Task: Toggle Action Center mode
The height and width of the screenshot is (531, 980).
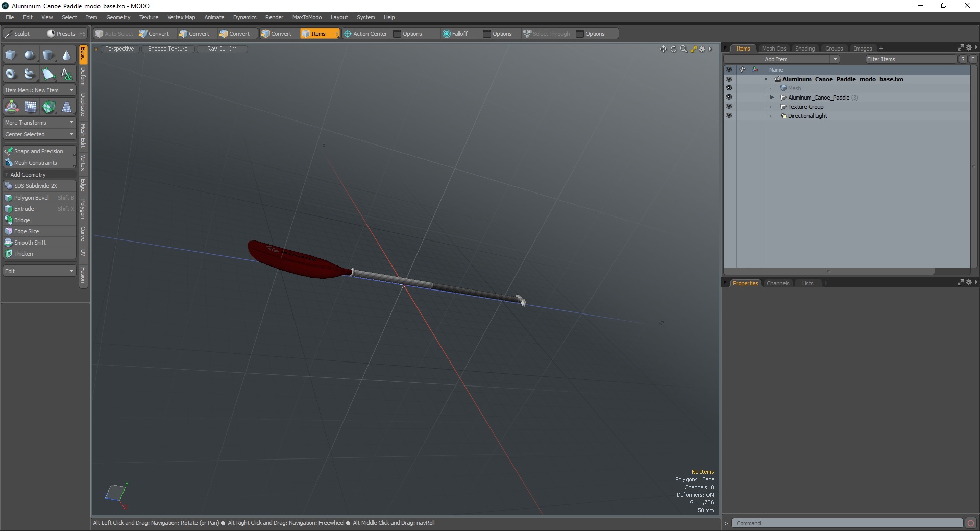Action: [x=365, y=34]
